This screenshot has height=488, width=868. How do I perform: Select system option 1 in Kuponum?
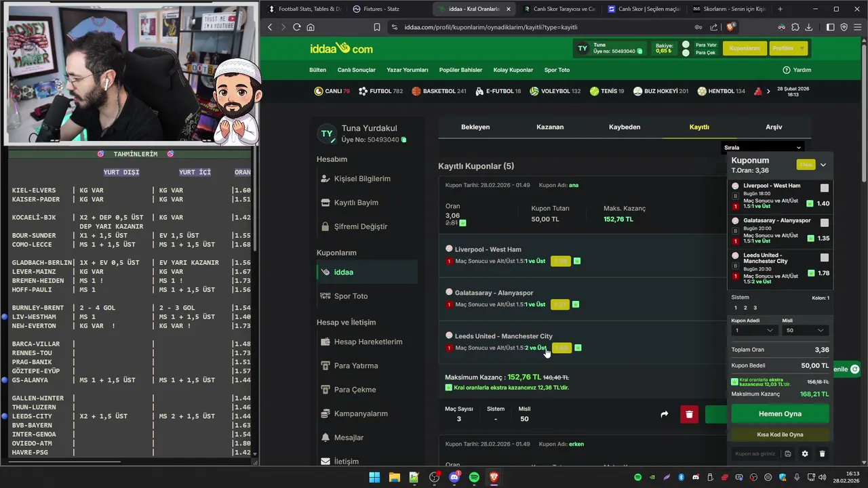point(736,308)
